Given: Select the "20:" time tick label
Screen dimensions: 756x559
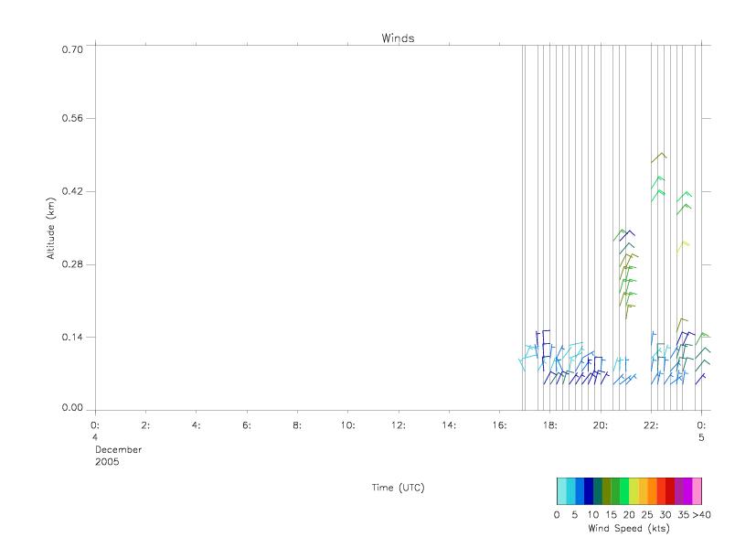Looking at the screenshot, I should [x=601, y=425].
